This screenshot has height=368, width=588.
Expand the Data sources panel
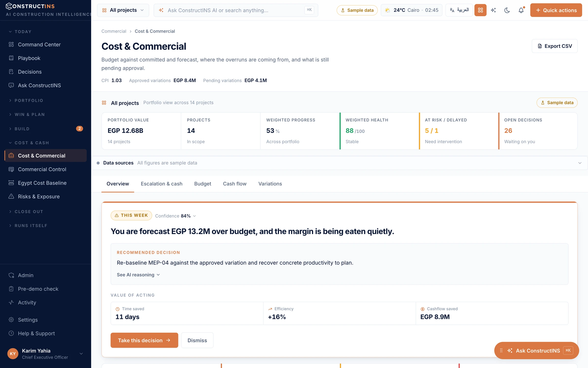(x=339, y=163)
